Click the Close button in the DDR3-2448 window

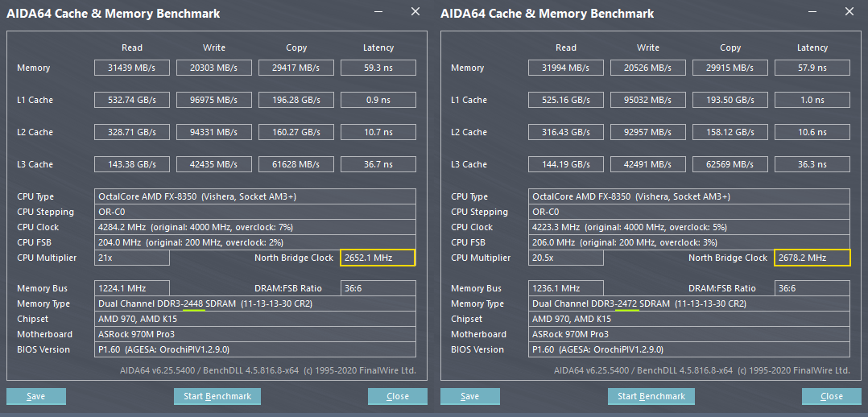click(x=398, y=396)
